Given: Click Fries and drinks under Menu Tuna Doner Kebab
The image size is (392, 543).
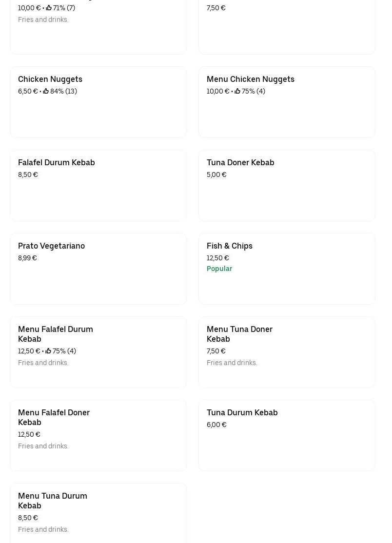Looking at the screenshot, I should tap(232, 363).
